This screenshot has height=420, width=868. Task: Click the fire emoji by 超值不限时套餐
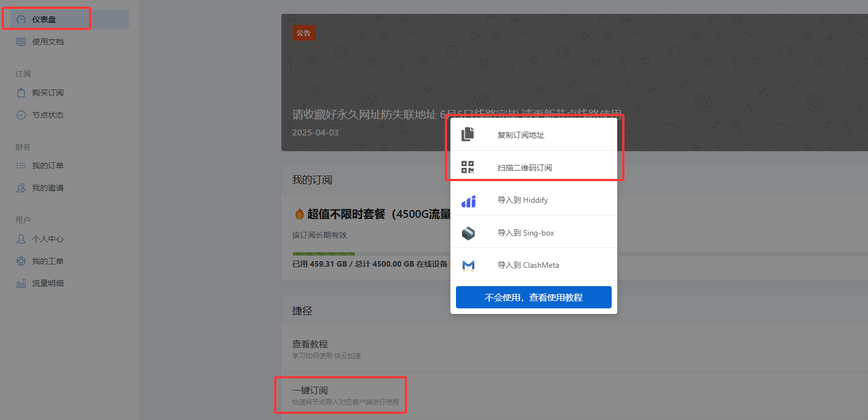tap(299, 214)
